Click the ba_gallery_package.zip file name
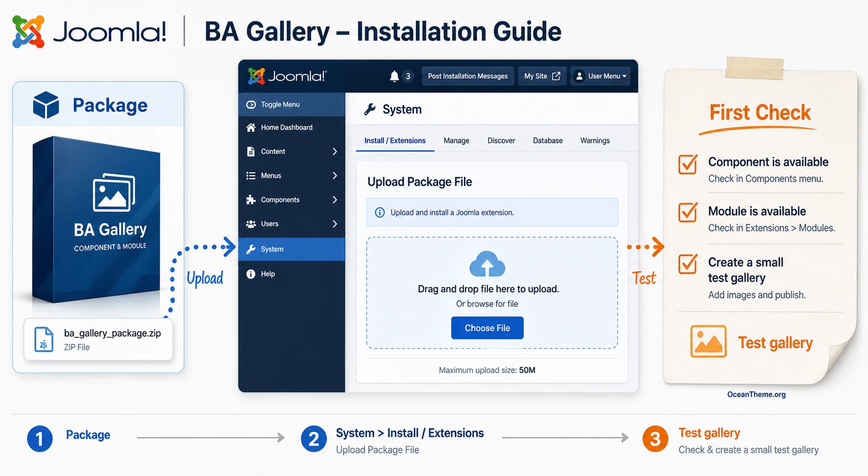The width and height of the screenshot is (868, 476). pyautogui.click(x=112, y=333)
